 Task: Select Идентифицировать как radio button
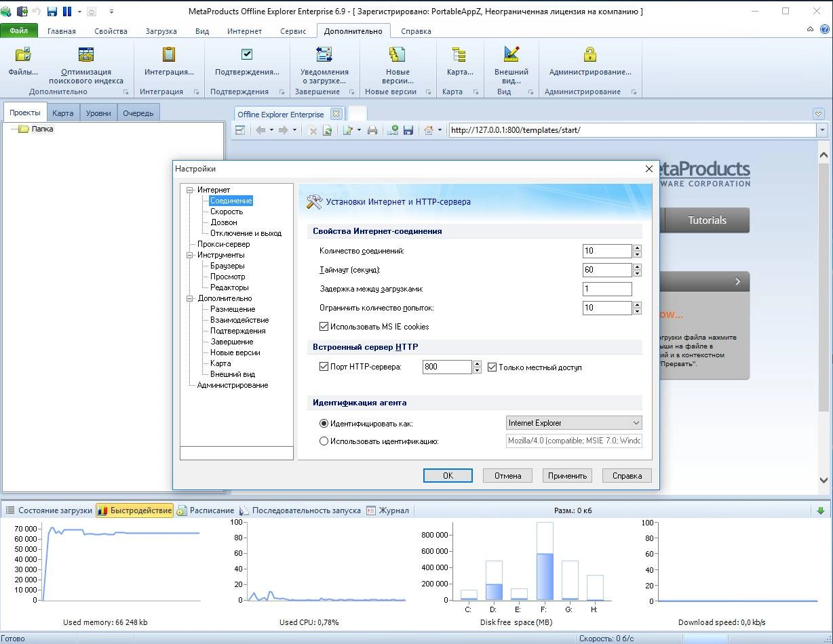[324, 423]
